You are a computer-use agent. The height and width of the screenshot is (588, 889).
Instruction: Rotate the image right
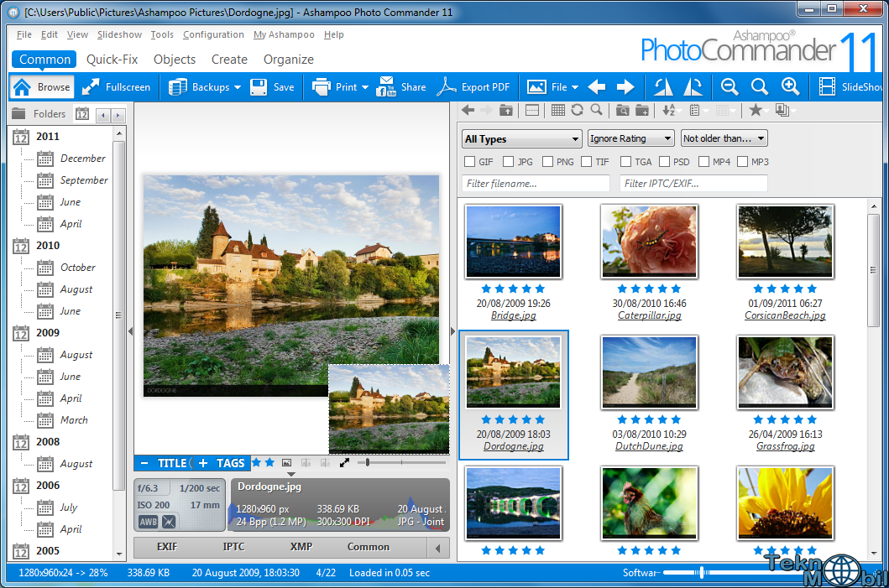(x=693, y=86)
